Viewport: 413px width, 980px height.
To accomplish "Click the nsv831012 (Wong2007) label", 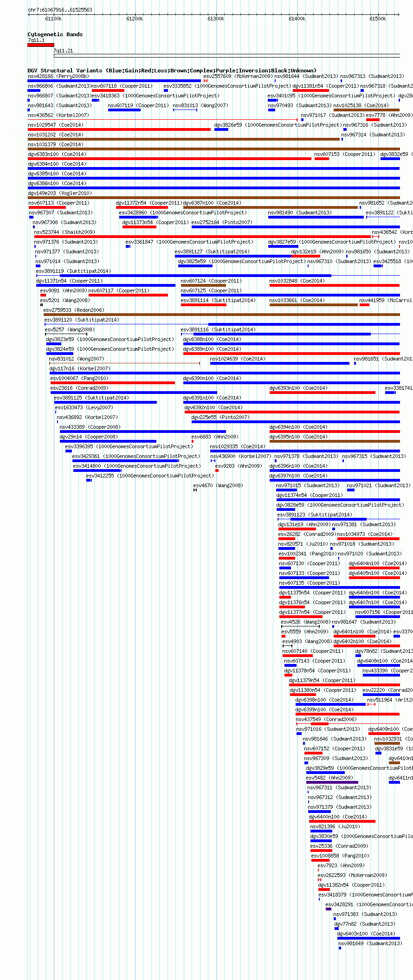I will (x=77, y=359).
